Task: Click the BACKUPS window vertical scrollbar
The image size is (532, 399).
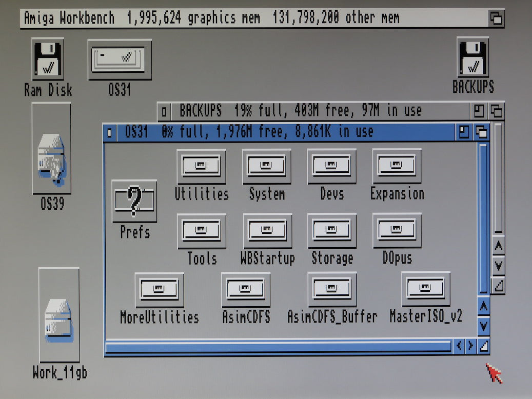Action: point(499,178)
